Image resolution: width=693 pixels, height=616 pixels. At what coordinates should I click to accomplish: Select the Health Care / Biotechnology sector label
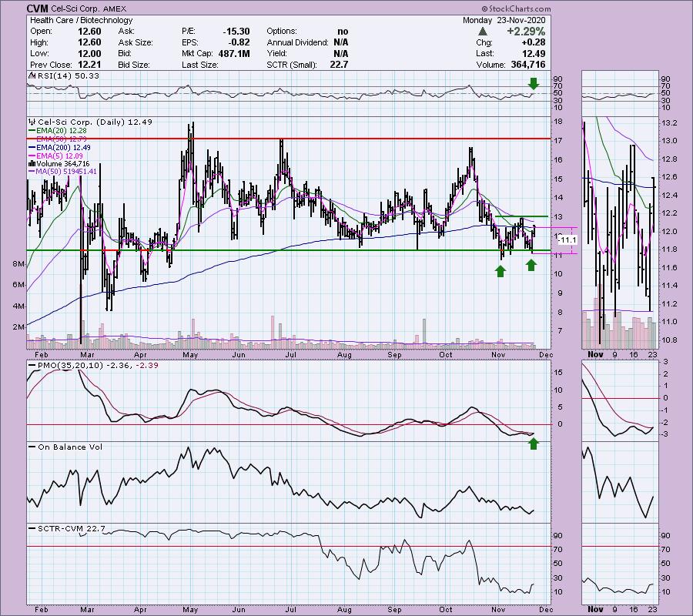point(82,20)
